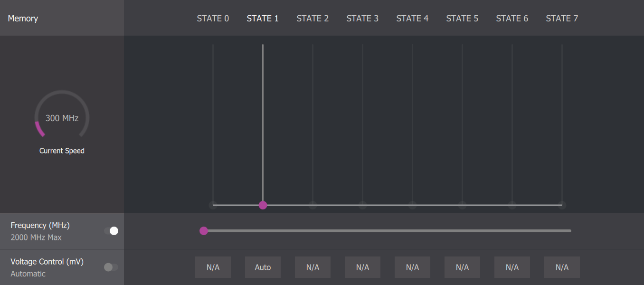Choose STATE 3 header
The height and width of the screenshot is (285, 644).
click(362, 19)
